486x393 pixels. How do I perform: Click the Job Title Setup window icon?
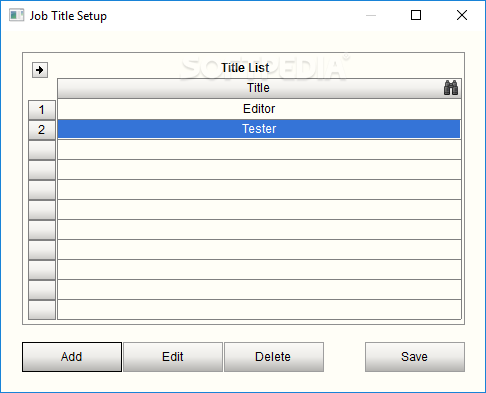click(17, 16)
